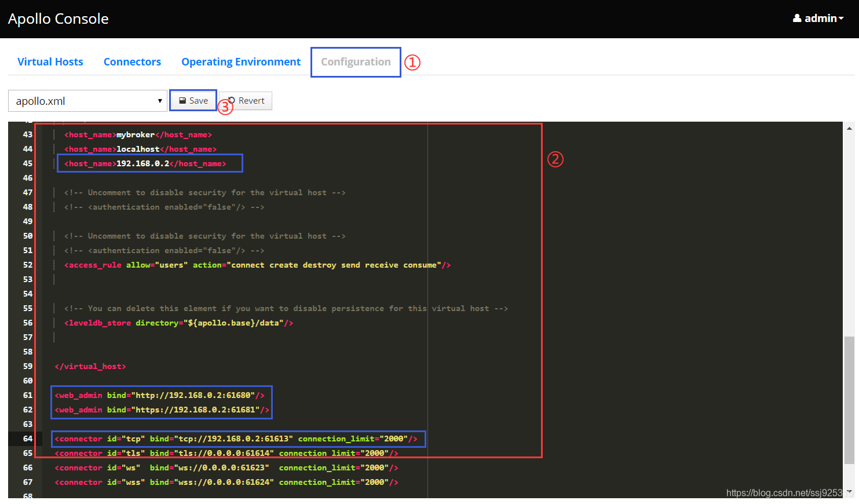This screenshot has height=504, width=859.
Task: Place cursor in host_name localhost line
Action: pos(140,149)
